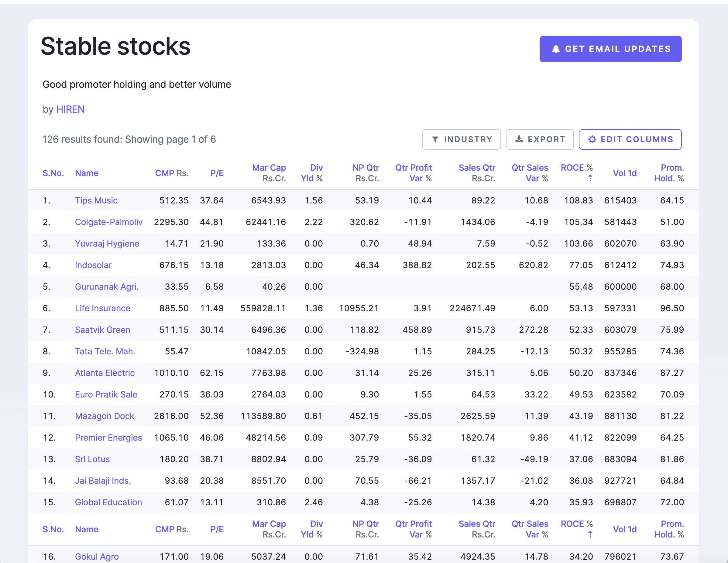Click the ROCE % sort arrow in the top header
The image size is (728, 563).
[590, 178]
